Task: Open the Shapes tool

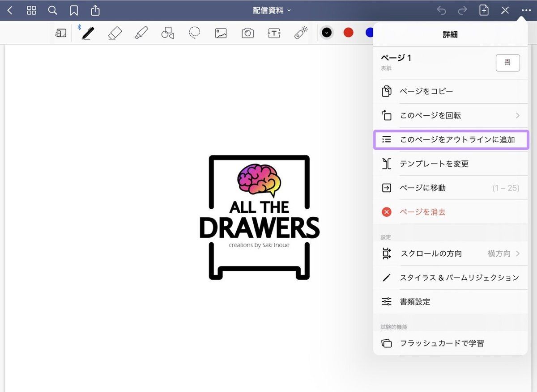Action: [x=167, y=32]
